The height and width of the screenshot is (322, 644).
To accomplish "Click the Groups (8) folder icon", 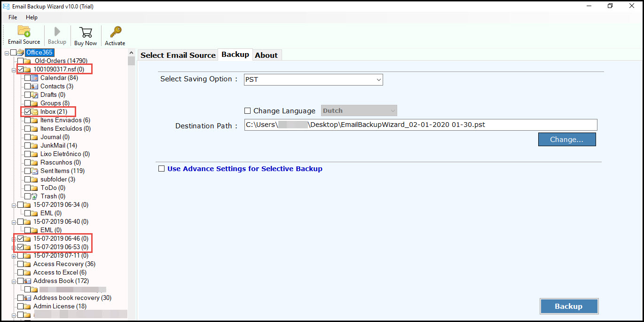I will point(35,103).
